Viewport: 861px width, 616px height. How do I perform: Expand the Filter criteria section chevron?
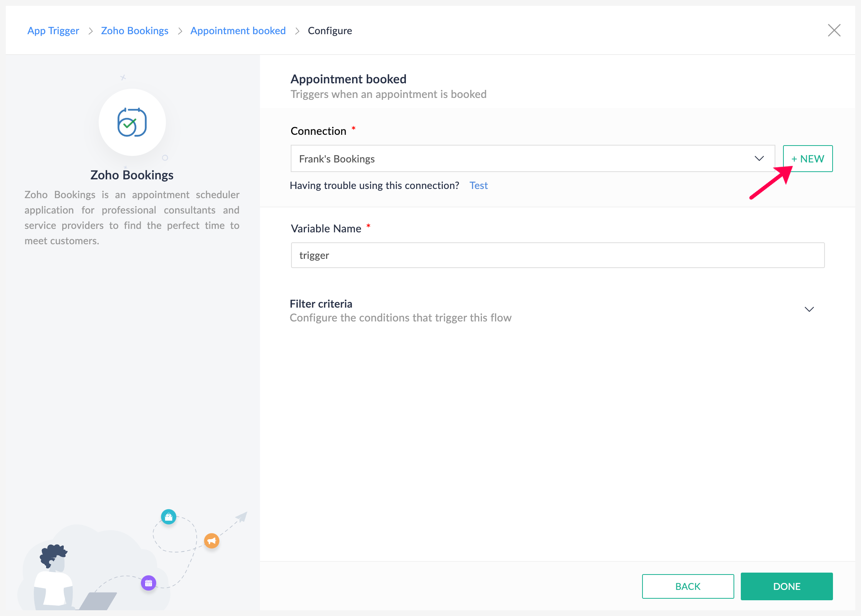click(809, 310)
